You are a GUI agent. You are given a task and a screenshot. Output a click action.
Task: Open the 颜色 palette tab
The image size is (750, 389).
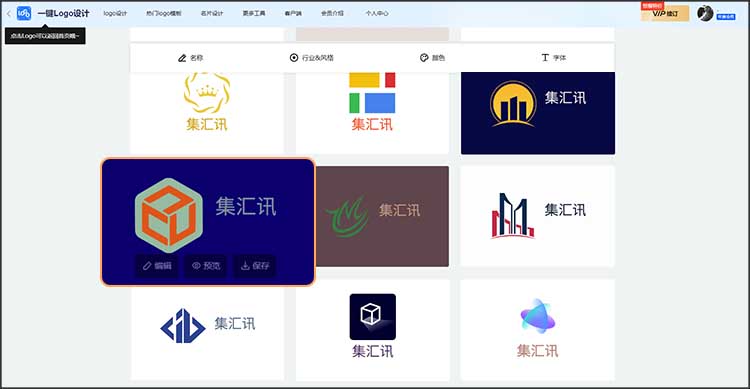pos(432,58)
